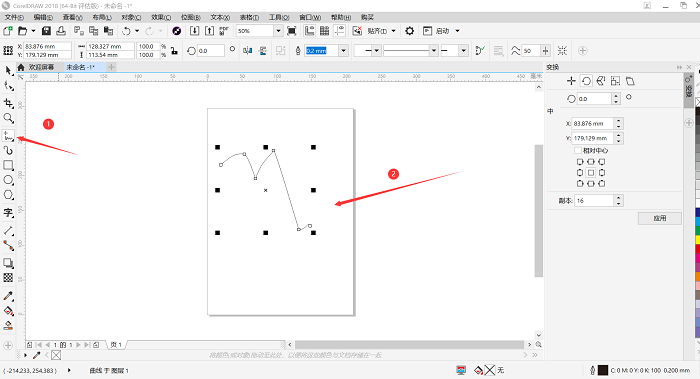The image size is (700, 379).
Task: Select the Rectangle tool
Action: pos(8,165)
